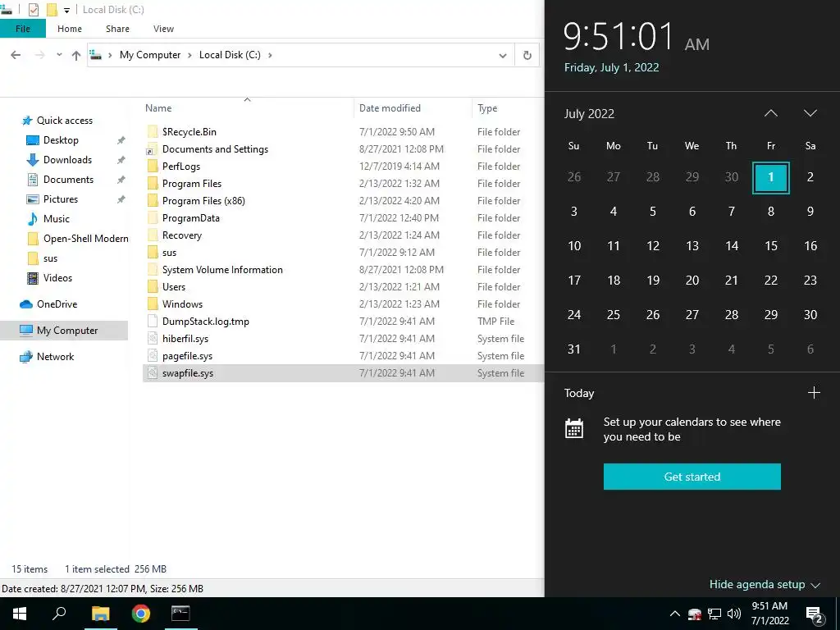Select the PerfLogs folder icon

pyautogui.click(x=153, y=166)
